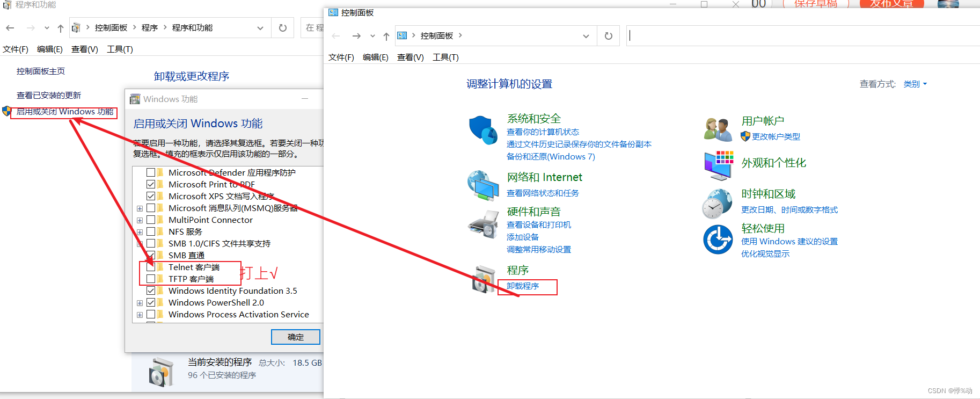
Task: Open File menu in Control Panel window
Action: click(x=341, y=57)
